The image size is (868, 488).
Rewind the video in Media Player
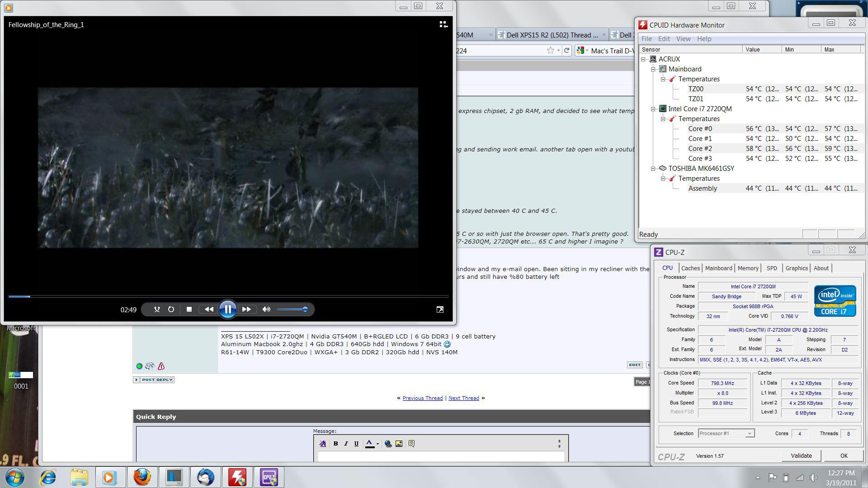tap(209, 310)
